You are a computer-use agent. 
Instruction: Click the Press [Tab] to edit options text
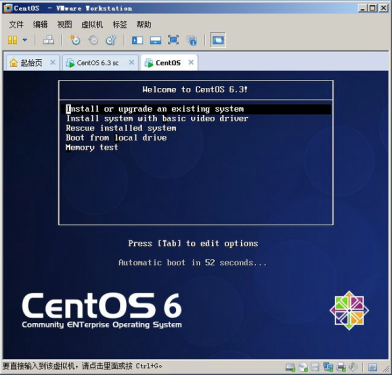point(193,244)
